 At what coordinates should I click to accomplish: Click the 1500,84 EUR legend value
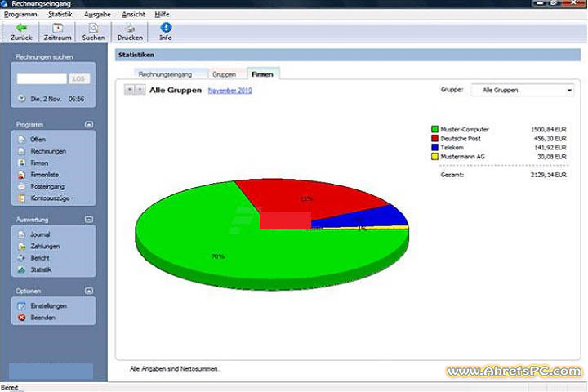coord(549,129)
